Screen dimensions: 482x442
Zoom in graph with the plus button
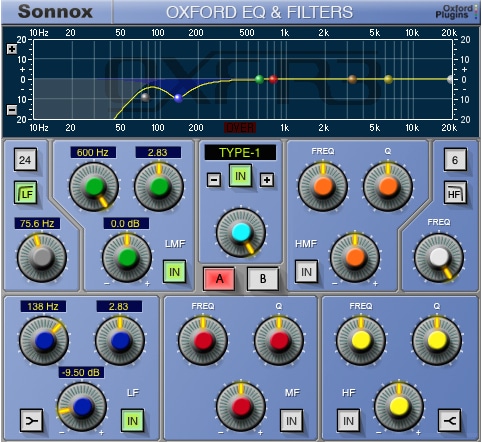pyautogui.click(x=12, y=49)
